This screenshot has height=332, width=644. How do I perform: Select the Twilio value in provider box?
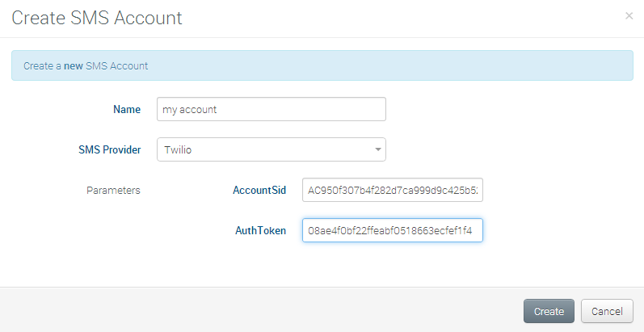coord(179,149)
